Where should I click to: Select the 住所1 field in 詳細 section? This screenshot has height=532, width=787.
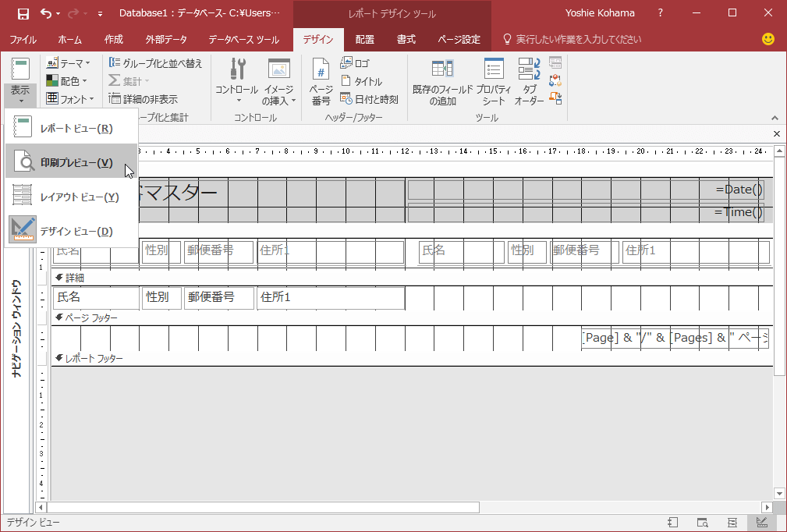pos(331,298)
